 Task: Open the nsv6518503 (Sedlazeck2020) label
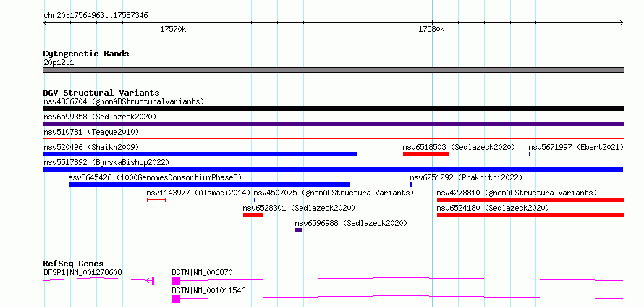coord(459,147)
